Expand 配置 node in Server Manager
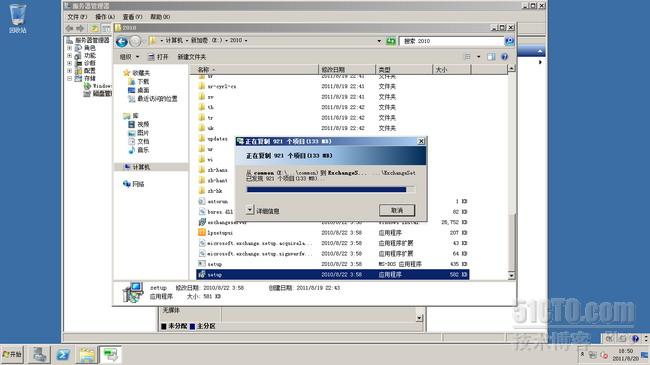The width and height of the screenshot is (650, 365). [70, 71]
